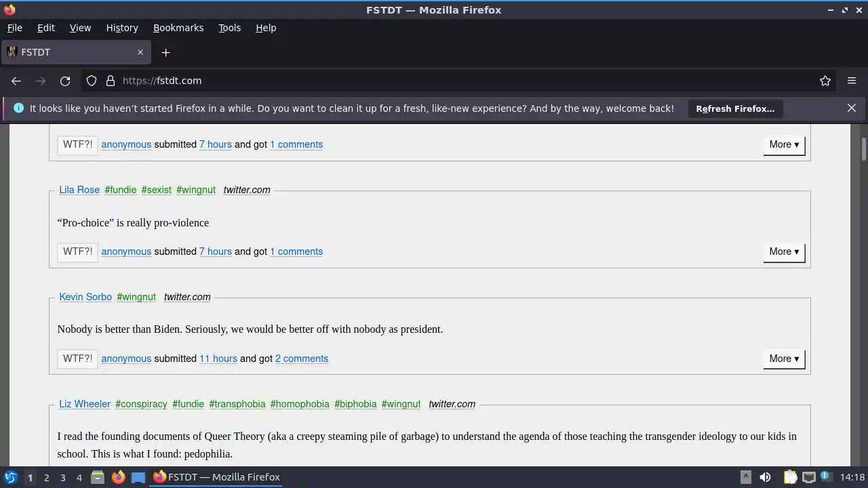
Task: Open twitter.com source on Lila Rose post
Action: [x=247, y=190]
